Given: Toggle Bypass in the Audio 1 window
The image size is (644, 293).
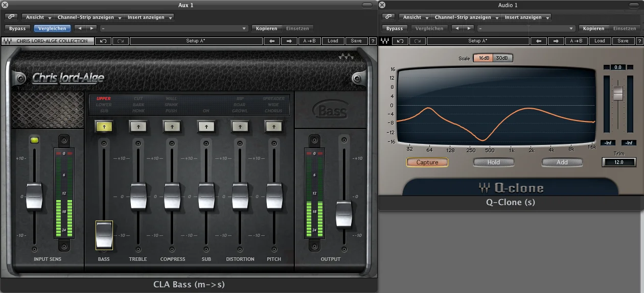Looking at the screenshot, I should coord(395,29).
